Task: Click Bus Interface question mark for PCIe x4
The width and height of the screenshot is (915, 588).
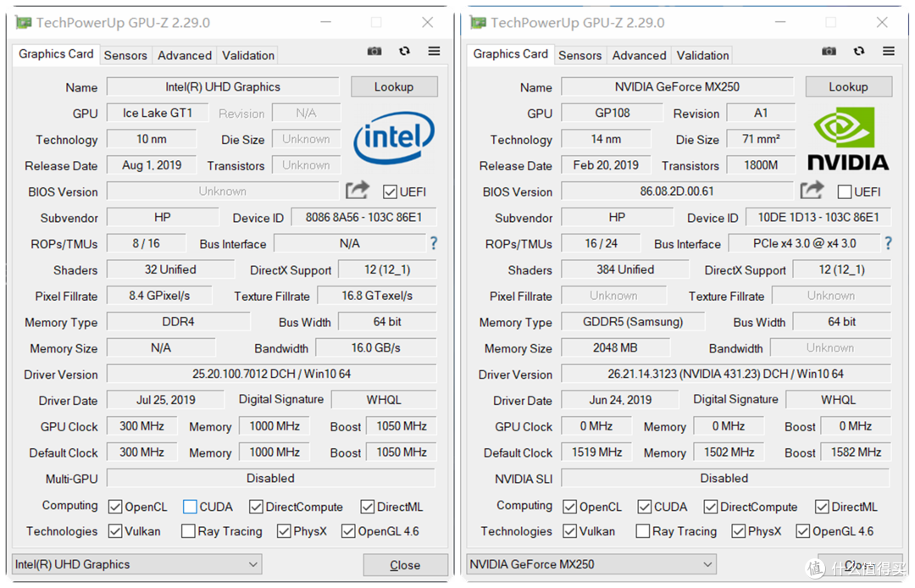Action: click(x=888, y=243)
